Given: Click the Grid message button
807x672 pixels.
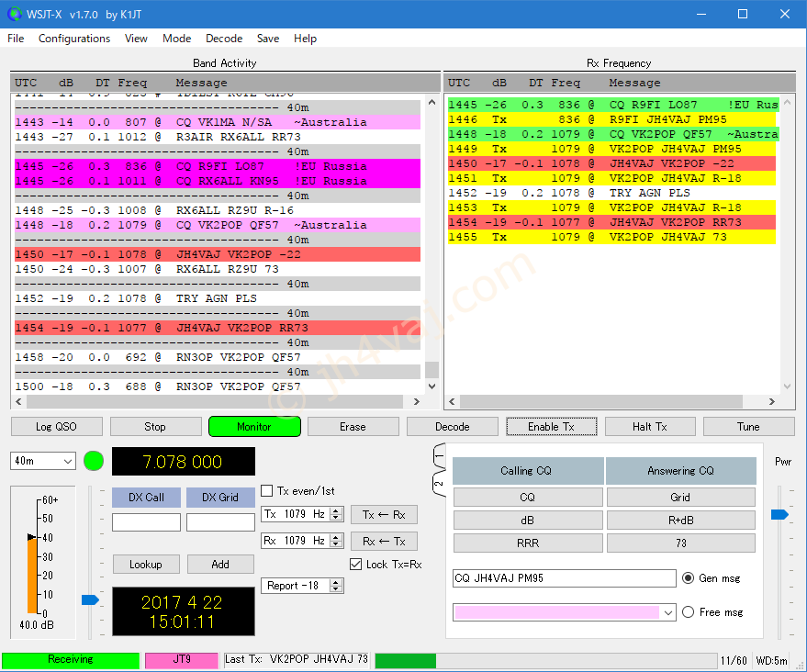Looking at the screenshot, I should [681, 498].
